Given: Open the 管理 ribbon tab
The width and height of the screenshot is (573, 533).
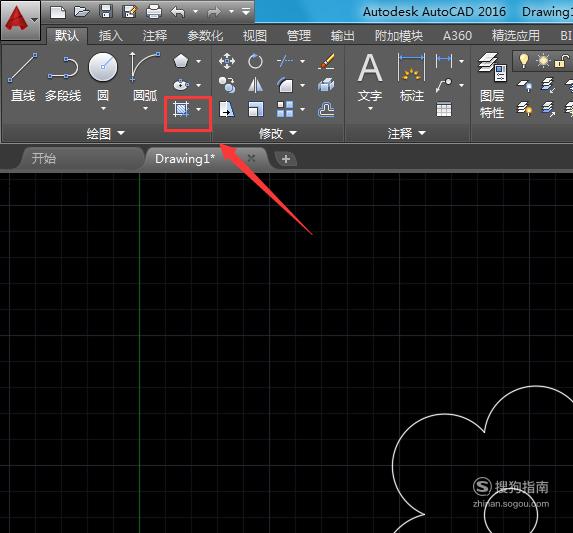Looking at the screenshot, I should [299, 36].
